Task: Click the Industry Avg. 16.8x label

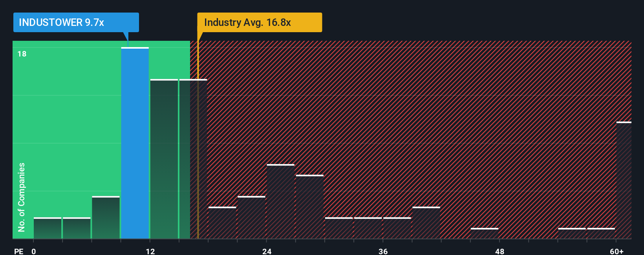Action: [260, 22]
